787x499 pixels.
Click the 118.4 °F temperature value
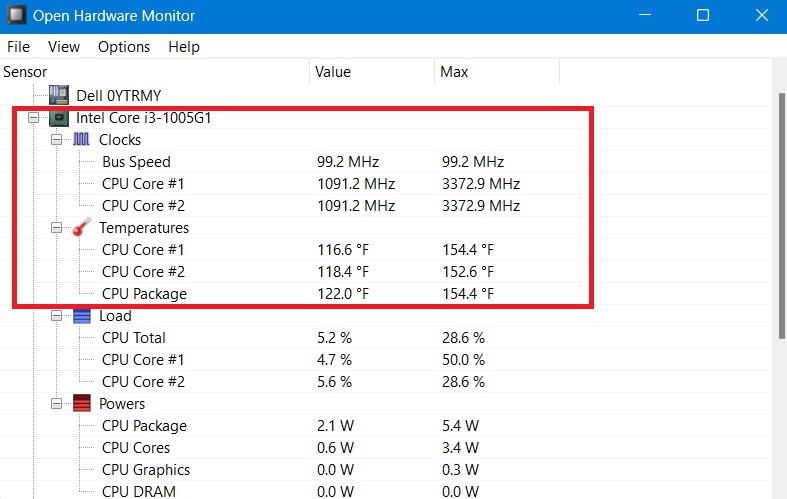click(343, 272)
